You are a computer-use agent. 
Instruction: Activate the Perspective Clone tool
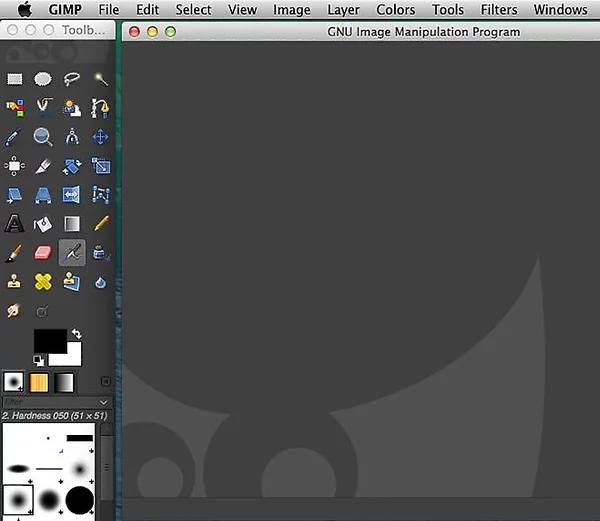(72, 282)
